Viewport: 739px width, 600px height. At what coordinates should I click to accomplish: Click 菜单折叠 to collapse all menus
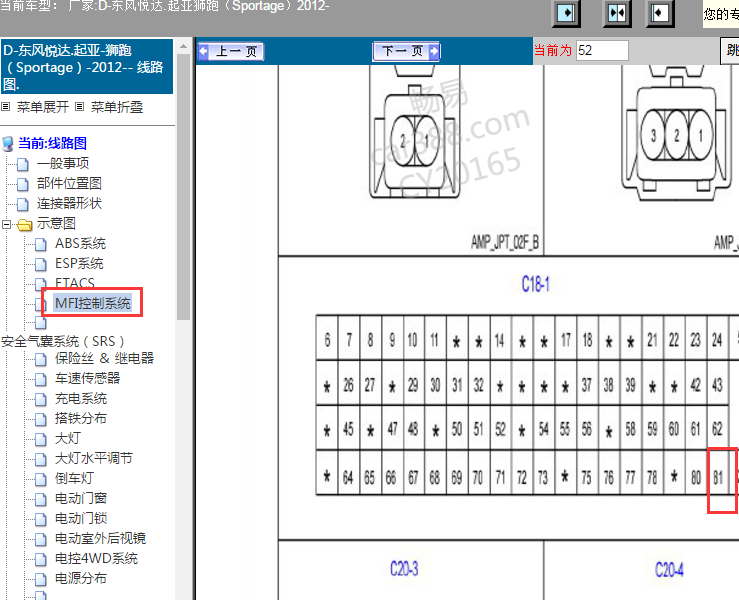[117, 107]
